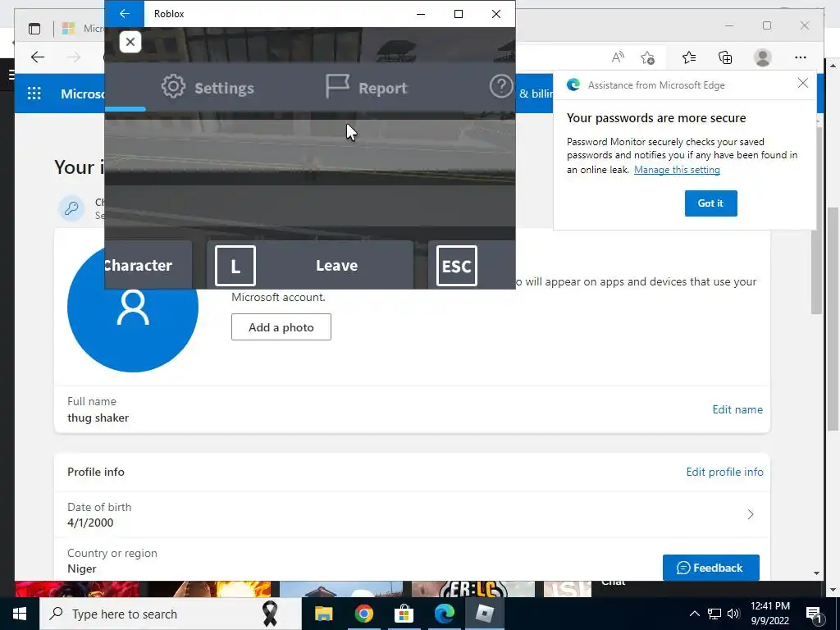
Task: Expand the Date of birth row chevron
Action: pos(750,514)
